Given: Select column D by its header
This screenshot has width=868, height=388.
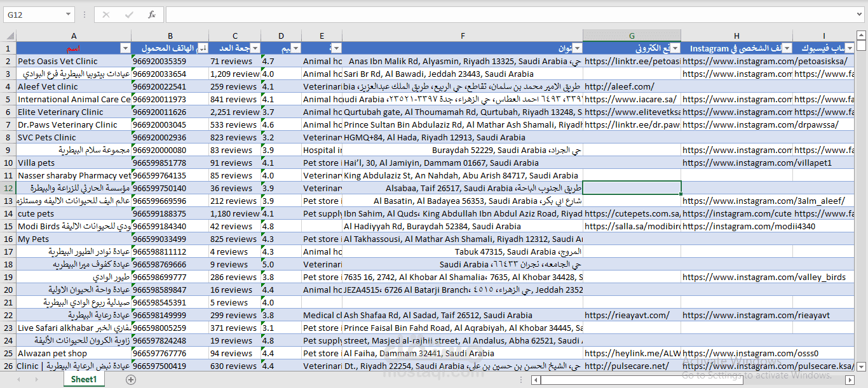Looking at the screenshot, I should 281,36.
